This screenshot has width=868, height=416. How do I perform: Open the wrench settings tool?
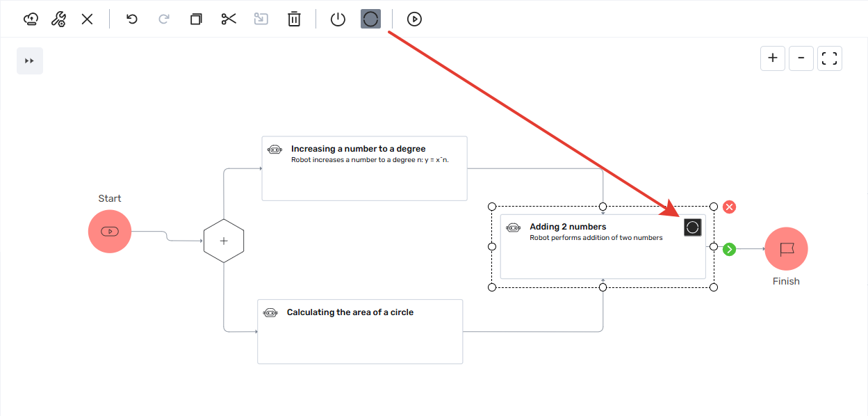point(59,19)
